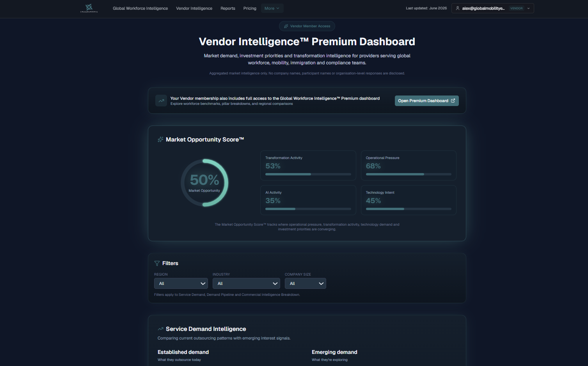The image size is (588, 366).
Task: Open the Region filter dropdown
Action: click(181, 283)
